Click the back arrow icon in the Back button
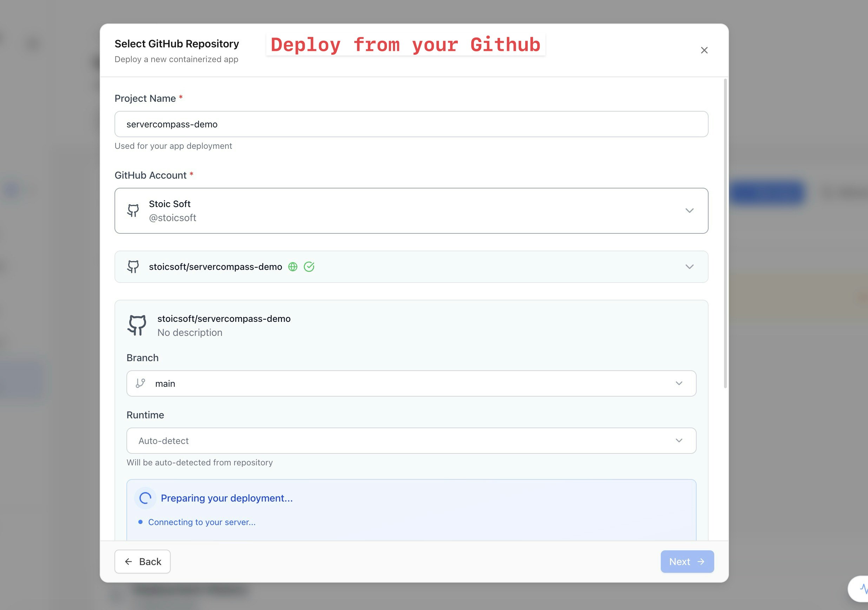 pyautogui.click(x=129, y=562)
